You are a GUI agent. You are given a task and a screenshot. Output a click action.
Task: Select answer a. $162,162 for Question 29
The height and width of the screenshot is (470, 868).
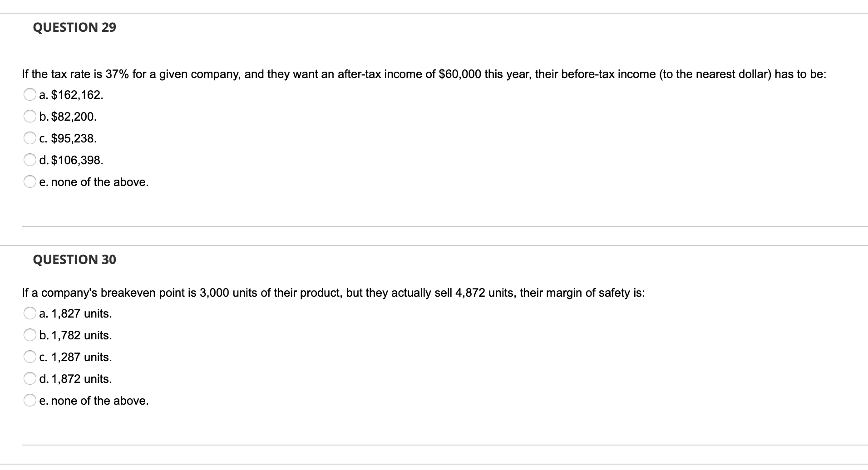point(30,94)
